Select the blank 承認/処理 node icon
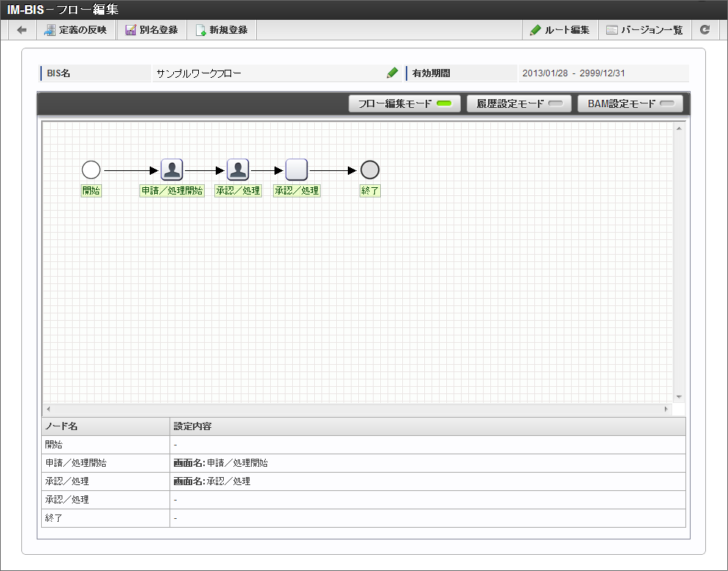 296,170
